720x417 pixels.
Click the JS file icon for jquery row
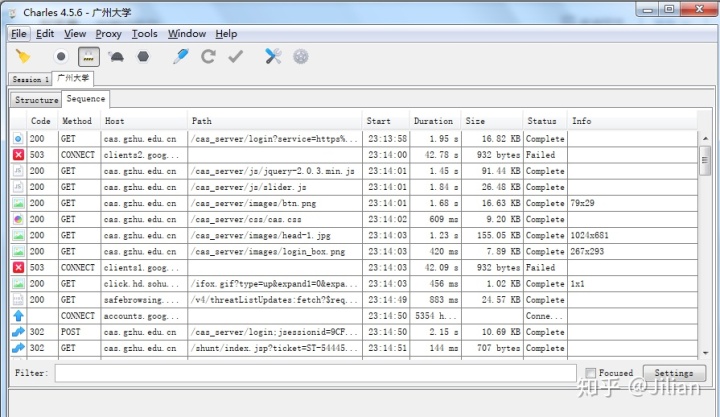pyautogui.click(x=18, y=171)
